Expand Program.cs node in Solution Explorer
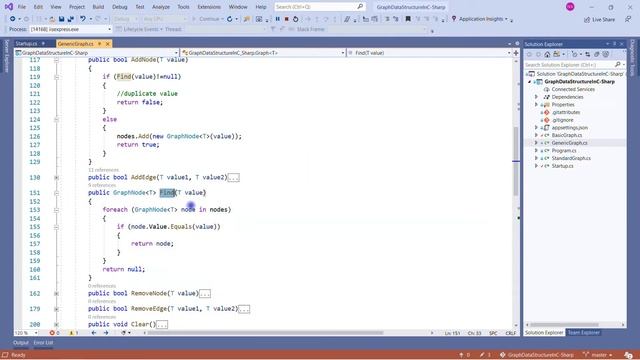The image size is (640, 360). pyautogui.click(x=536, y=151)
